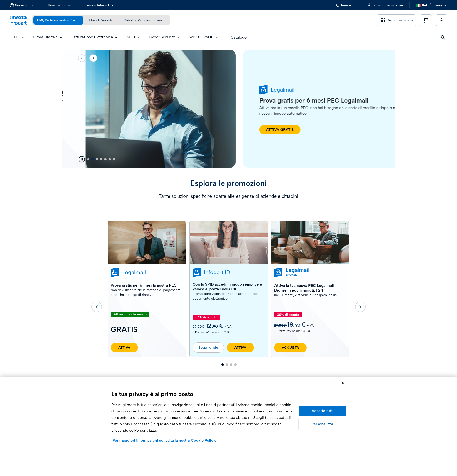Screen dimensions: 457x476
Task: Switch to Pubblica Amministrazione tab
Action: pos(144,20)
